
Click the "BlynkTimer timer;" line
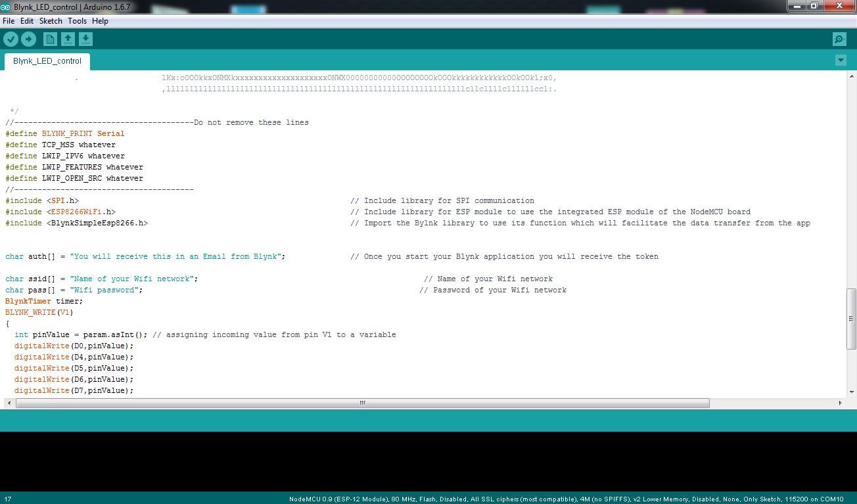tap(44, 301)
